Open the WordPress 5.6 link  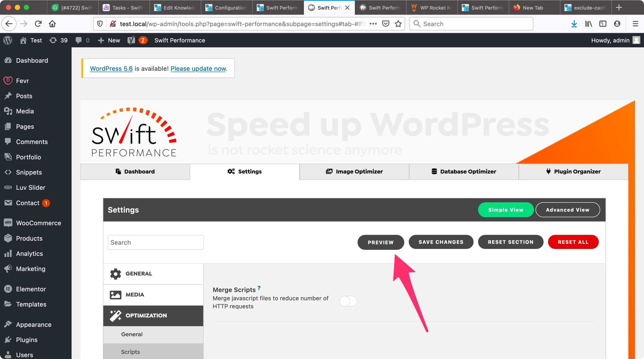coord(111,69)
